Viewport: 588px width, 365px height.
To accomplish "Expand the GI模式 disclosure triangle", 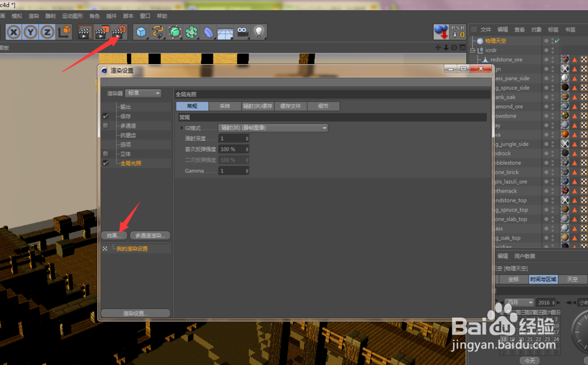I will [182, 128].
